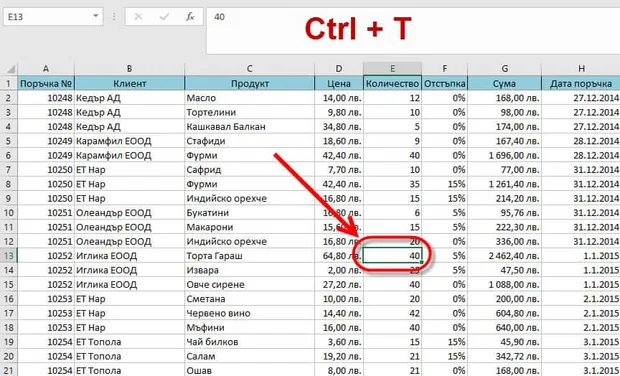Click the Cancel X icon in formula bar
Image resolution: width=620 pixels, height=376 pixels.
(x=138, y=17)
